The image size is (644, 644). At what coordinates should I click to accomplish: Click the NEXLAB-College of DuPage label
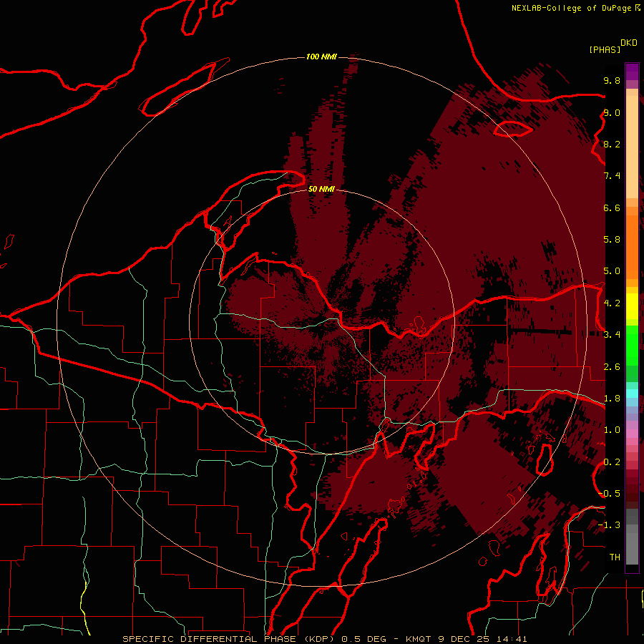click(572, 8)
